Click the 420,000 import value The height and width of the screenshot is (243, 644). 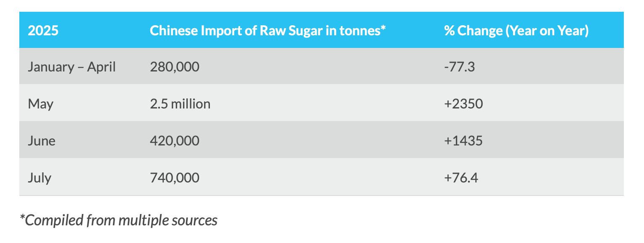(174, 140)
